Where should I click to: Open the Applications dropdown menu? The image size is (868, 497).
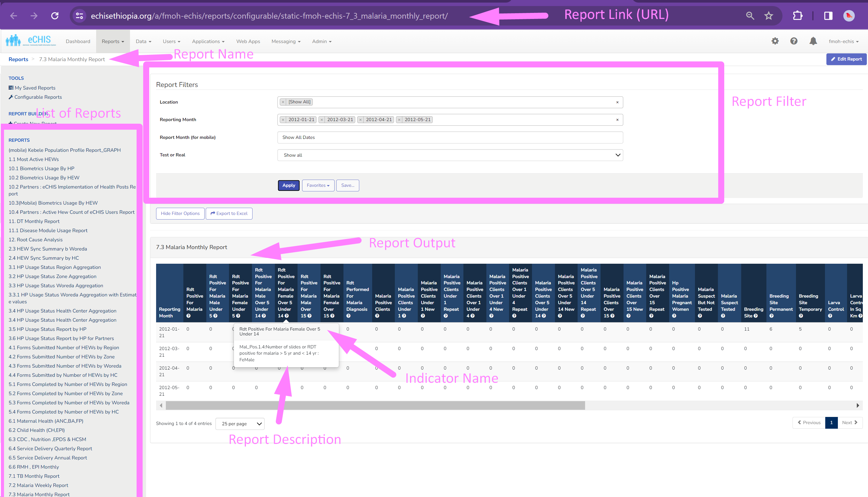[x=208, y=41]
